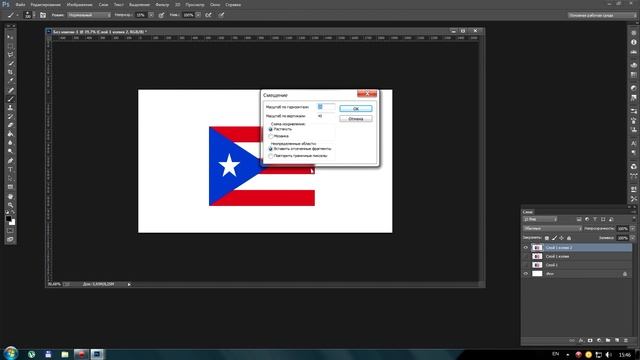Toggle lock transparent pixels
Screen dimensions: 640x360
pos(547,238)
